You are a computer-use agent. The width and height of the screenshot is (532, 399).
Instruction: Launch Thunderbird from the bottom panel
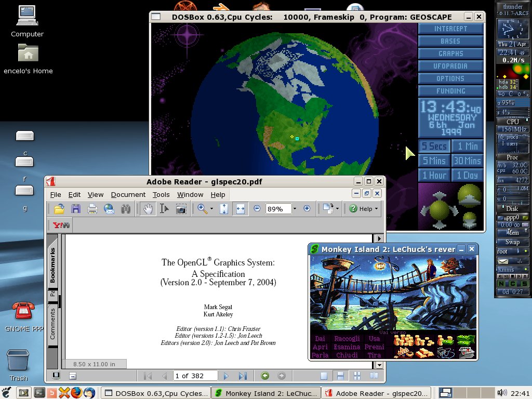tap(89, 393)
